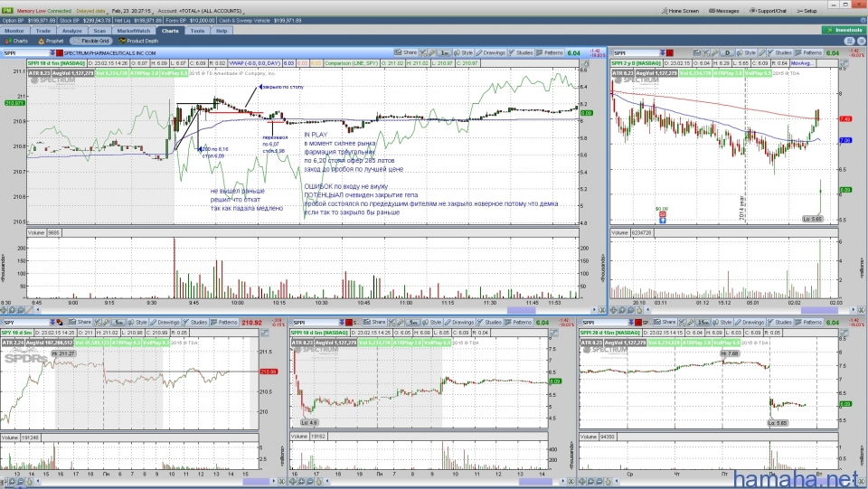The width and height of the screenshot is (868, 489).
Task: Select the Charts sub-tab
Action: point(16,41)
